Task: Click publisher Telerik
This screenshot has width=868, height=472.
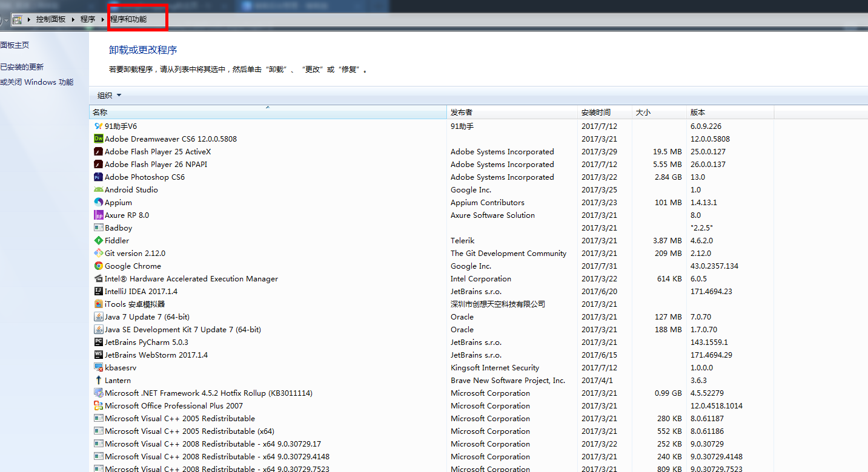Action: pos(463,240)
